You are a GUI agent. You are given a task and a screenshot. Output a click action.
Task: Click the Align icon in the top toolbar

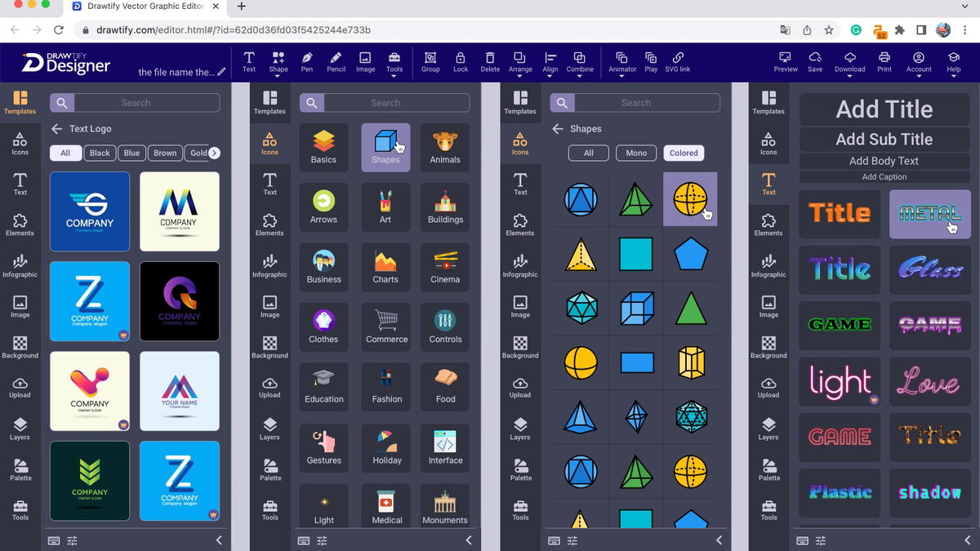click(x=550, y=61)
